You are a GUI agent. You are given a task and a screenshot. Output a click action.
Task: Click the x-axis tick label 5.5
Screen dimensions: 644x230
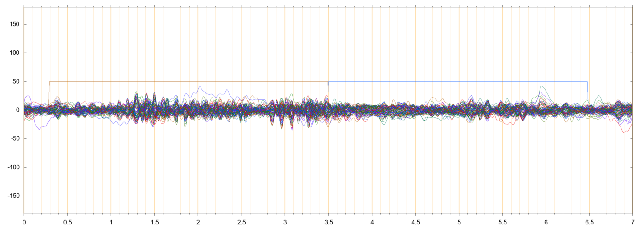[502, 222]
